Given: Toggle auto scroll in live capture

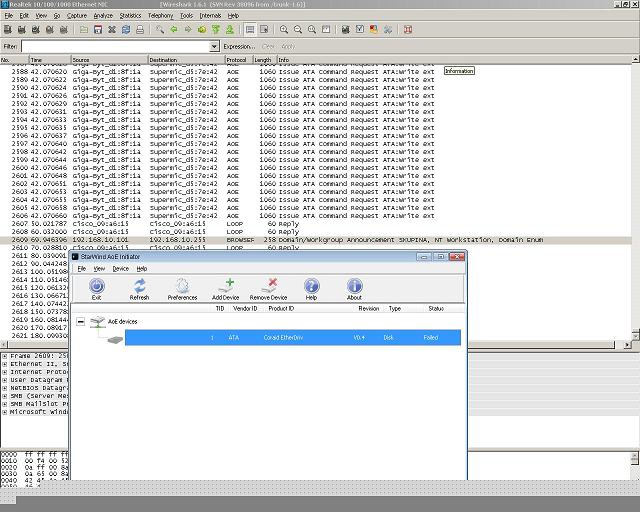Looking at the screenshot, I should 264,29.
